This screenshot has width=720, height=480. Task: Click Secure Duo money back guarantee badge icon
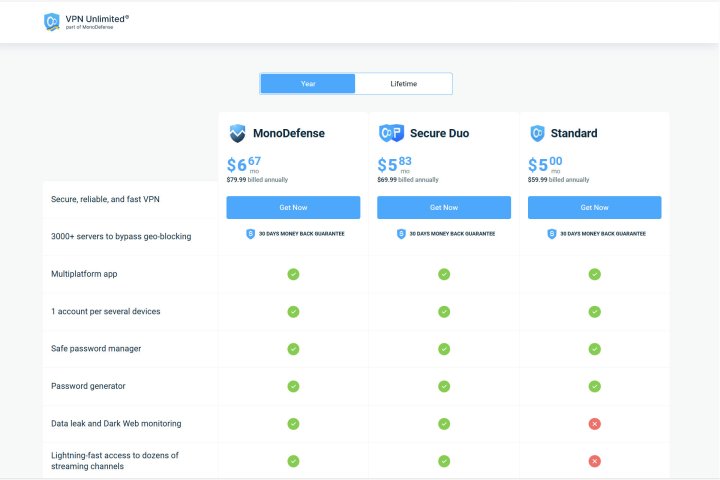point(401,234)
